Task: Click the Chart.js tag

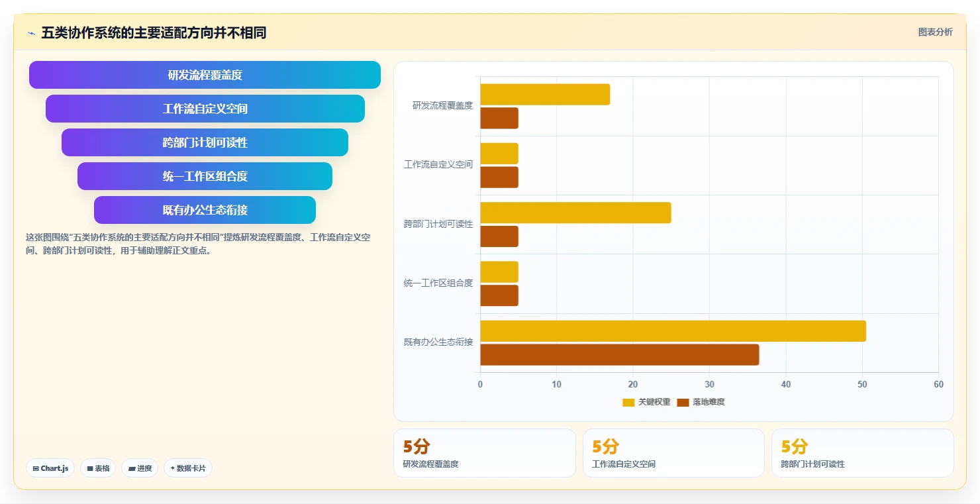Action: (x=50, y=468)
